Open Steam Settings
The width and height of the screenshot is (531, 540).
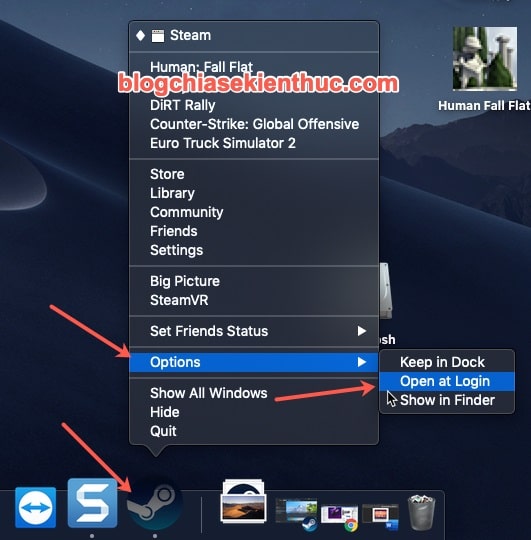coord(254,250)
